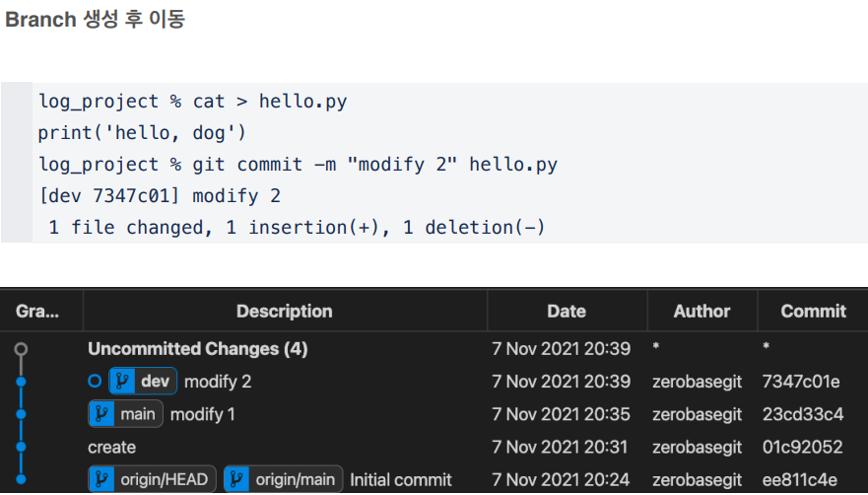Select the Uncommitted Changes graph node
The image size is (868, 495).
pyautogui.click(x=21, y=349)
